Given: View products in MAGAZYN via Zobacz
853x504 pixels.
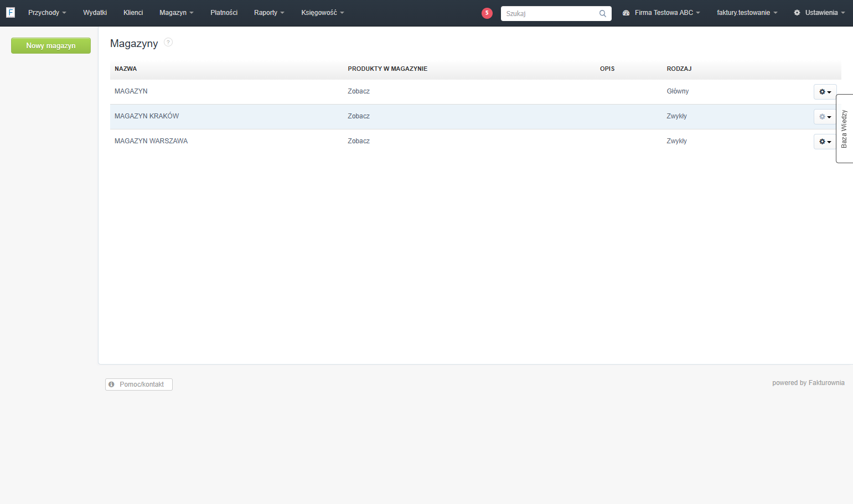Looking at the screenshot, I should (359, 91).
